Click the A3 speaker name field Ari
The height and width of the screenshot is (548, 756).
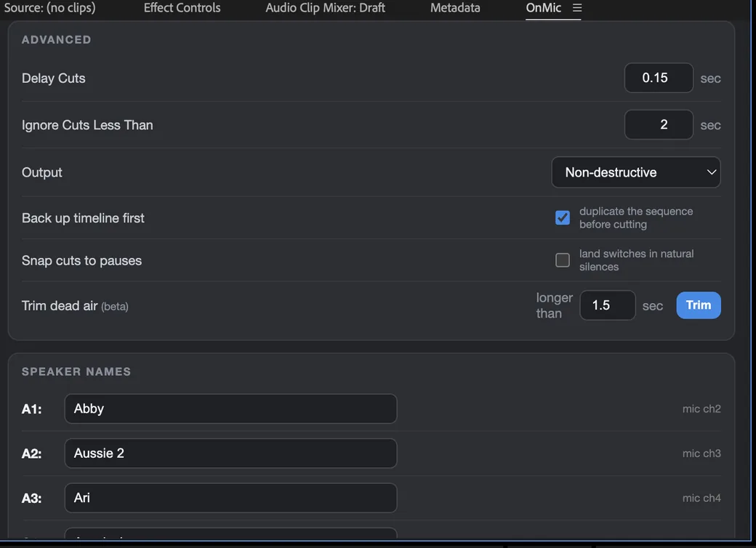(x=230, y=498)
